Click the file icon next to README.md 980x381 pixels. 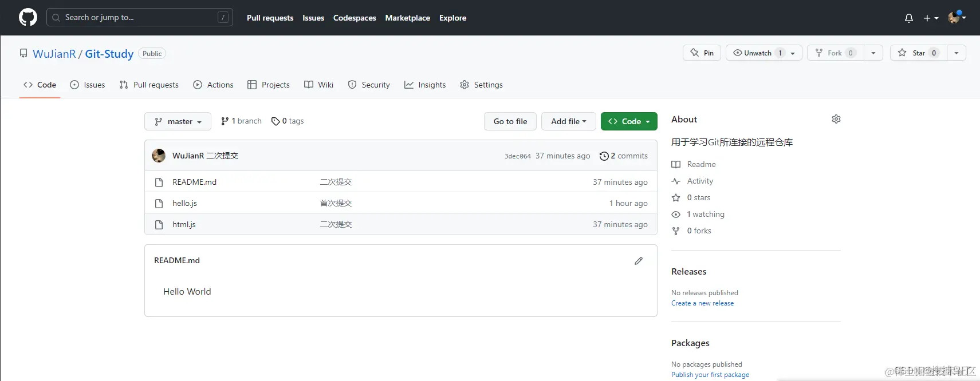click(x=159, y=182)
